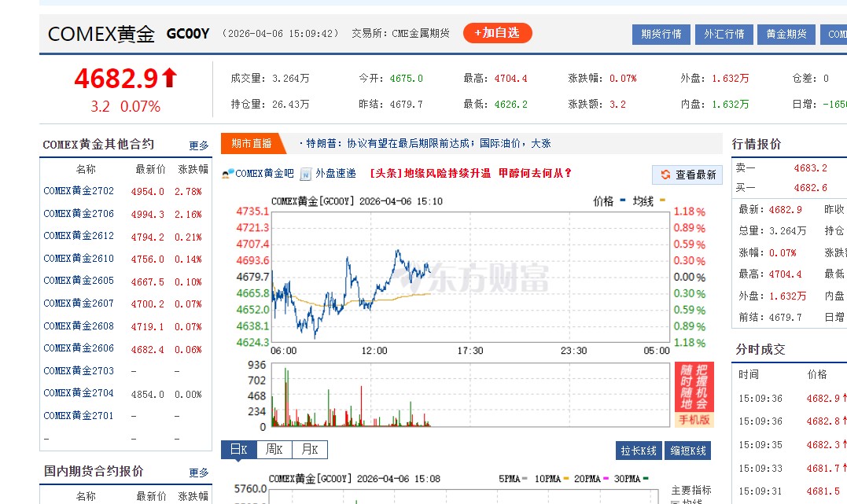Toggle the 均线 average line legend
The image size is (847, 504).
[649, 201]
